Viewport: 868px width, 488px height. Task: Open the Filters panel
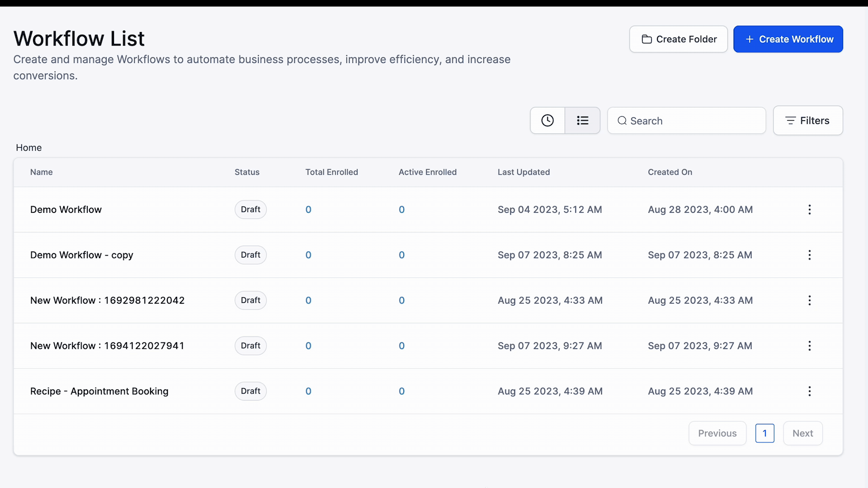[x=807, y=121]
